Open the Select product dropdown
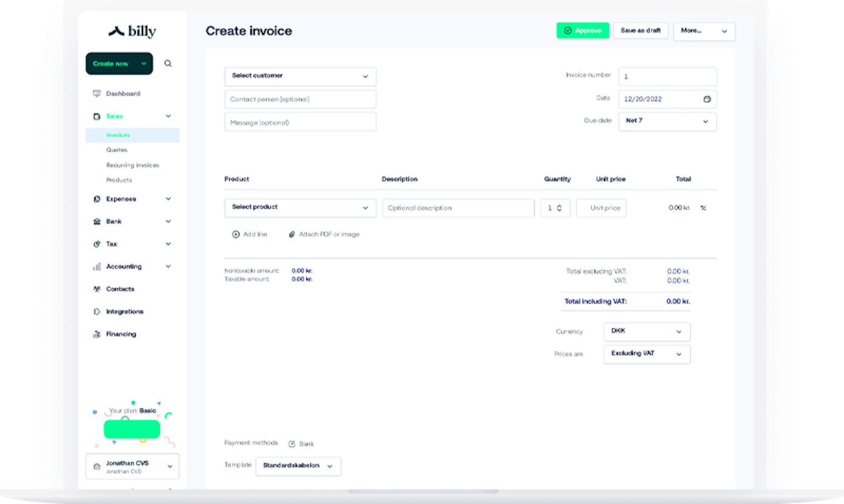 tap(300, 208)
